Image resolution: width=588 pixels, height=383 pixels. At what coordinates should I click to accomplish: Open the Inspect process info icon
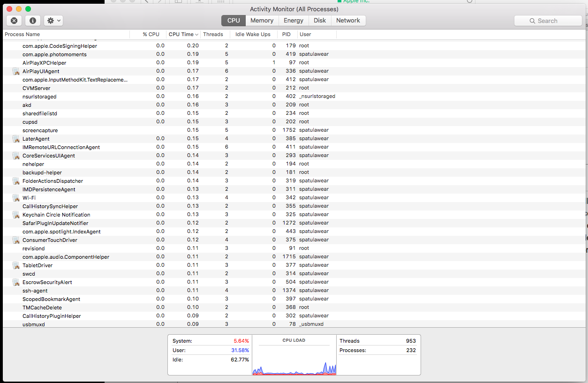(x=32, y=21)
